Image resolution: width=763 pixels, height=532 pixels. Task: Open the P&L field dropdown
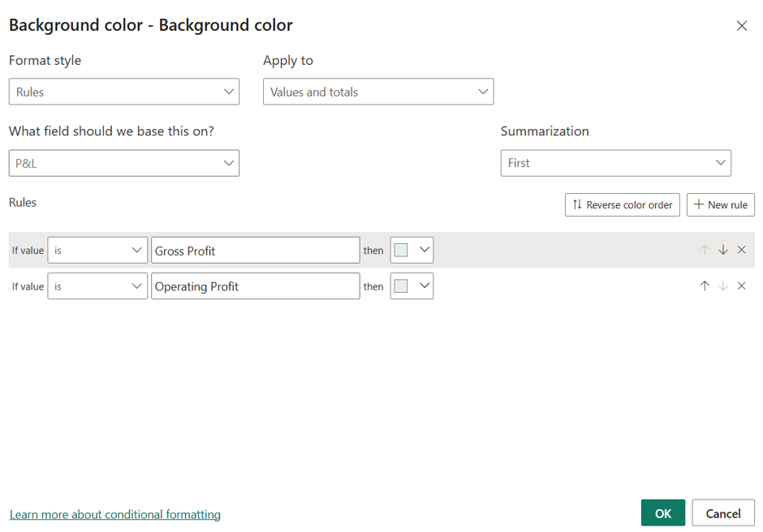[x=124, y=163]
